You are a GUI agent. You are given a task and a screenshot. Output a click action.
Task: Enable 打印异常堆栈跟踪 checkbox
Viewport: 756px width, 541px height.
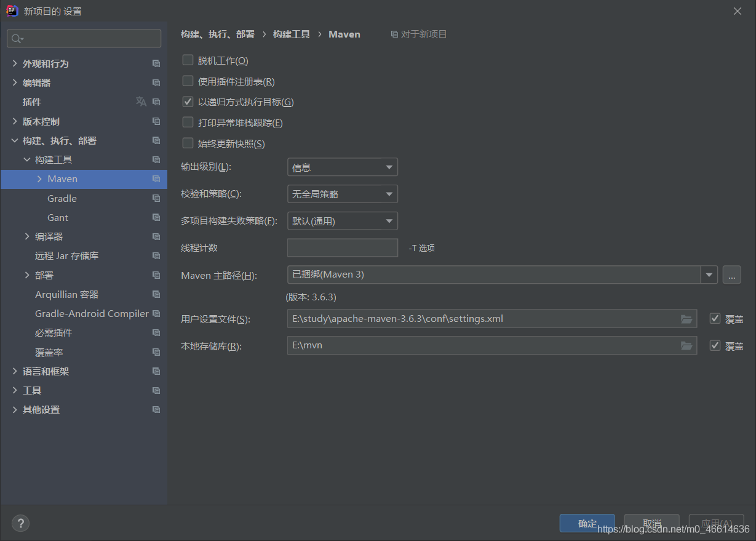(188, 122)
